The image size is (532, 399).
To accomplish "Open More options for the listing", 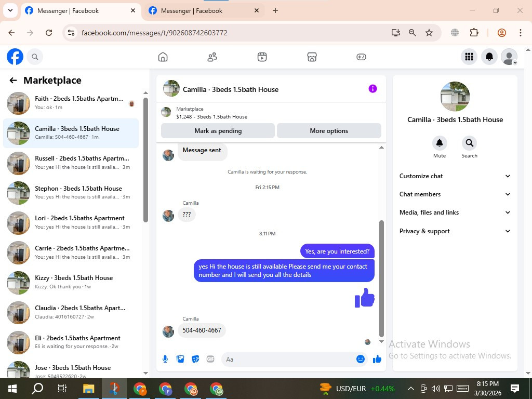I will point(329,130).
